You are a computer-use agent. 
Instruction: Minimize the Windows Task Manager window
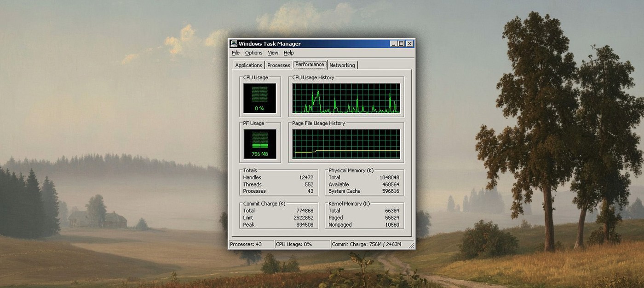(x=393, y=44)
